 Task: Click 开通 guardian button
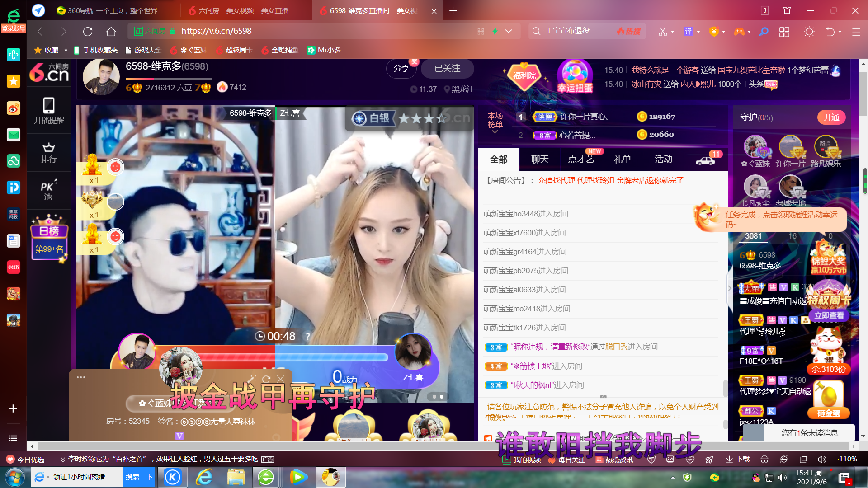coord(831,117)
